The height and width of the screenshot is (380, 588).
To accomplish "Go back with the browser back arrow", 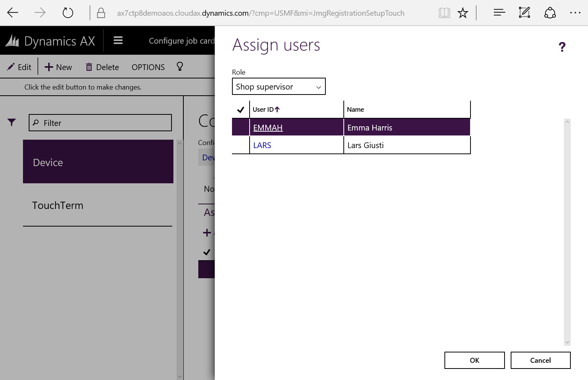I will coord(13,13).
